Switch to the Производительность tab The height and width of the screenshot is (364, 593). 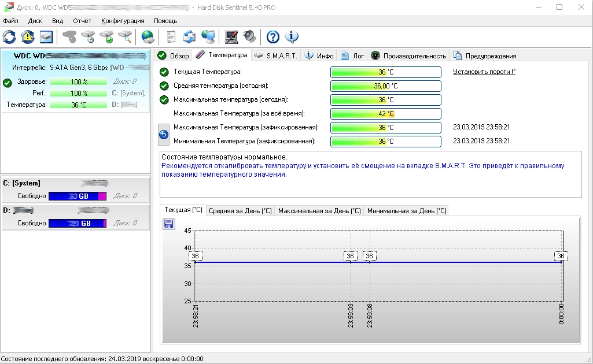tap(408, 55)
